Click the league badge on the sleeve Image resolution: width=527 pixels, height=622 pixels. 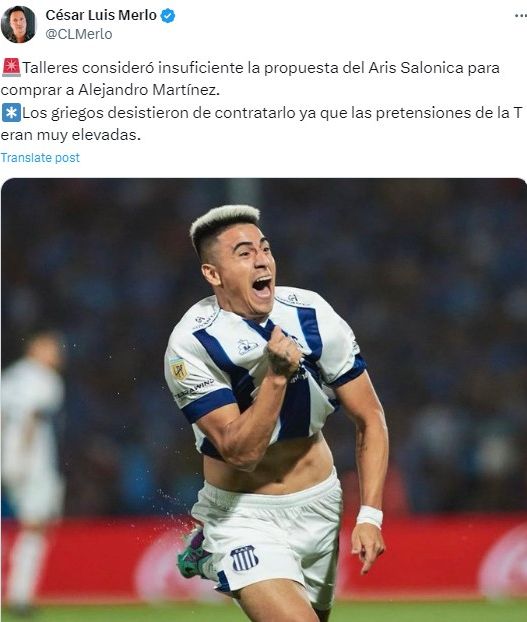[178, 369]
